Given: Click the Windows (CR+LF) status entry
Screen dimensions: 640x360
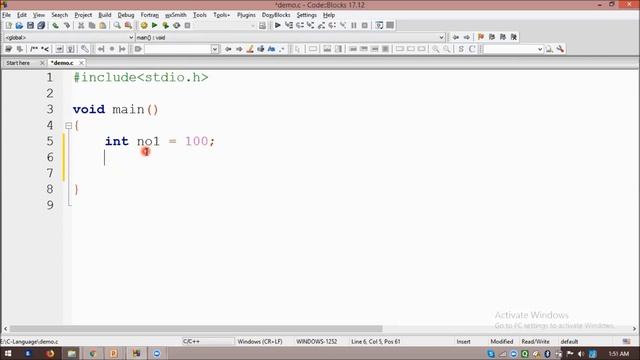Looking at the screenshot, I should point(260,341).
